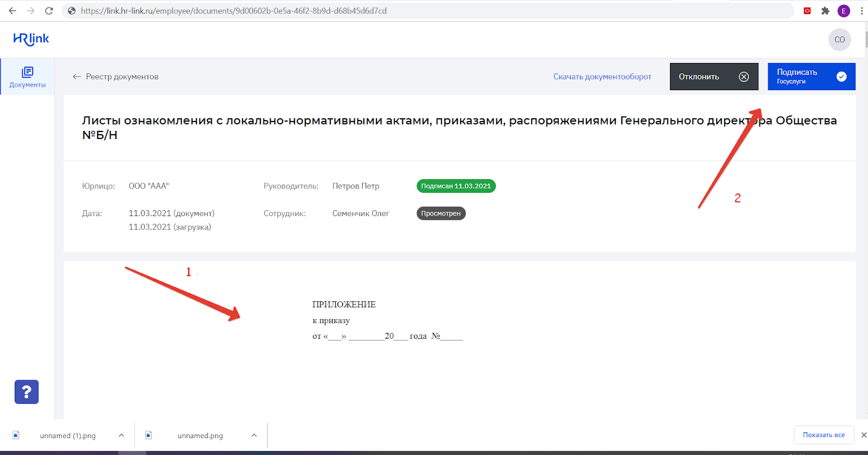Click the ООО "ААА" company name
868x455 pixels.
pos(149,186)
